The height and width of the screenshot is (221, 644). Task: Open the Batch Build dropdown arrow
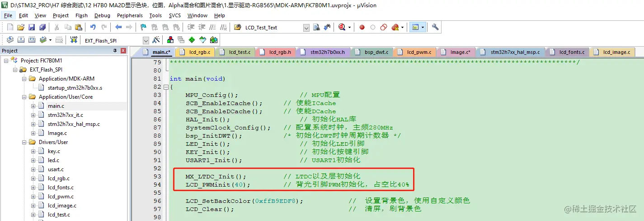pyautogui.click(x=50, y=40)
